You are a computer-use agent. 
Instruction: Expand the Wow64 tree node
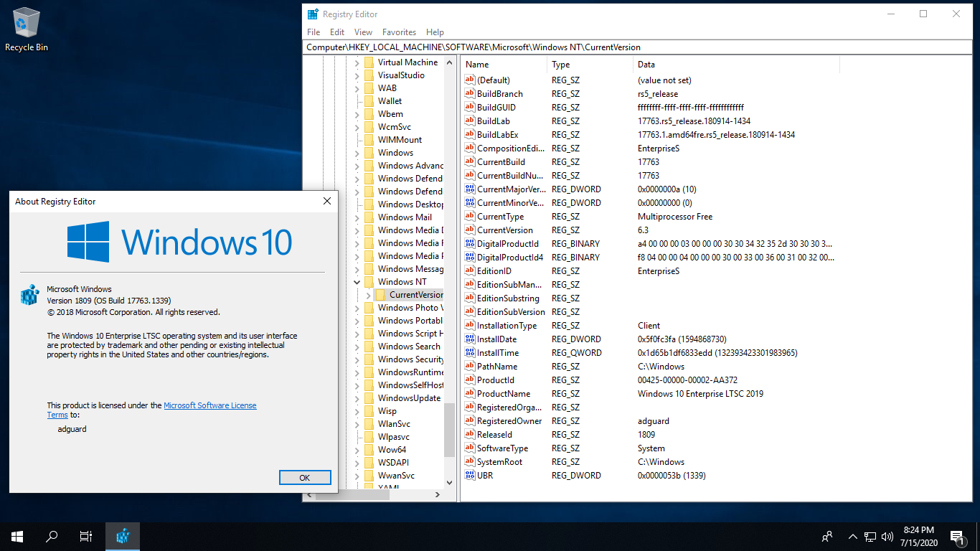click(357, 450)
